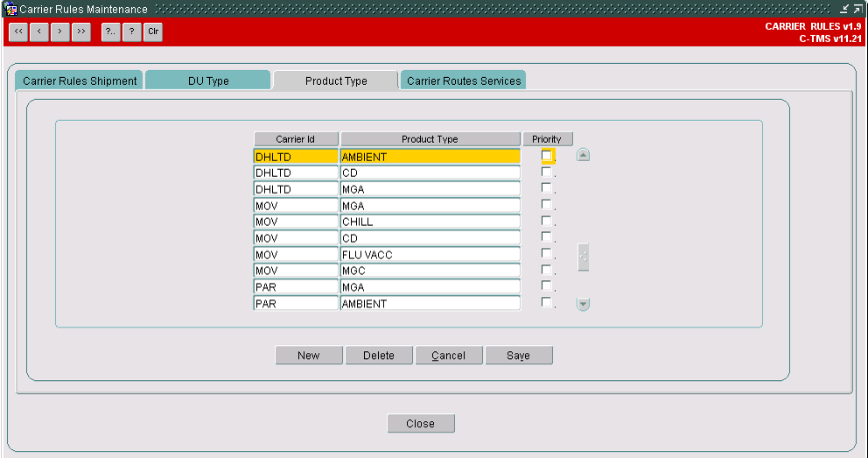Select MGC product type field
The height and width of the screenshot is (458, 868).
pyautogui.click(x=430, y=271)
